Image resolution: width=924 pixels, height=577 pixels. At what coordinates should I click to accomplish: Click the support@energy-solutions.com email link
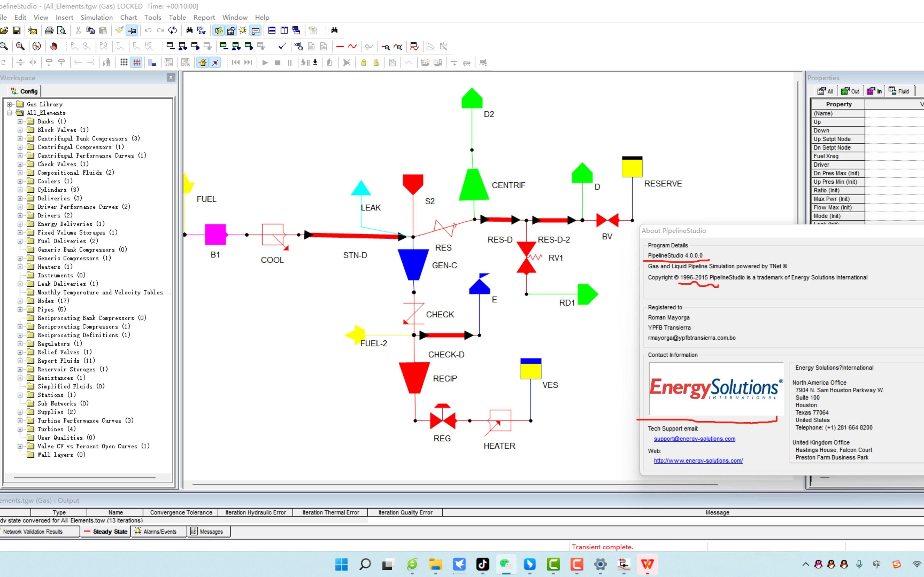694,439
